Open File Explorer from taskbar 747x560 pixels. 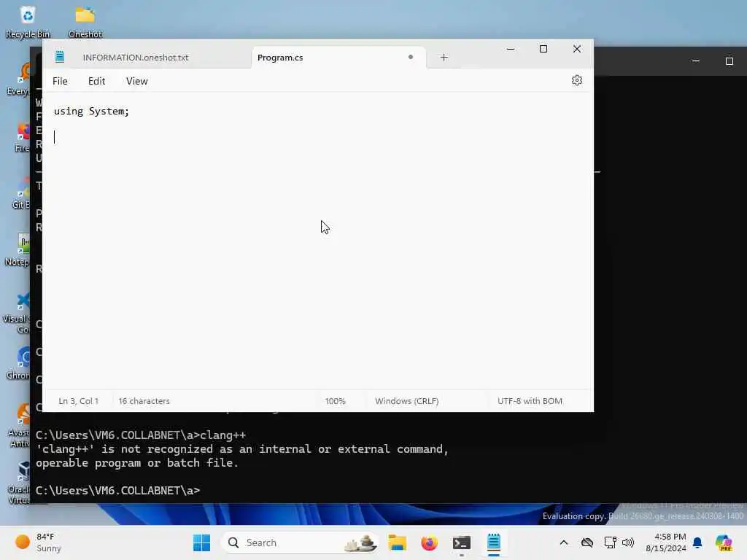pos(397,542)
